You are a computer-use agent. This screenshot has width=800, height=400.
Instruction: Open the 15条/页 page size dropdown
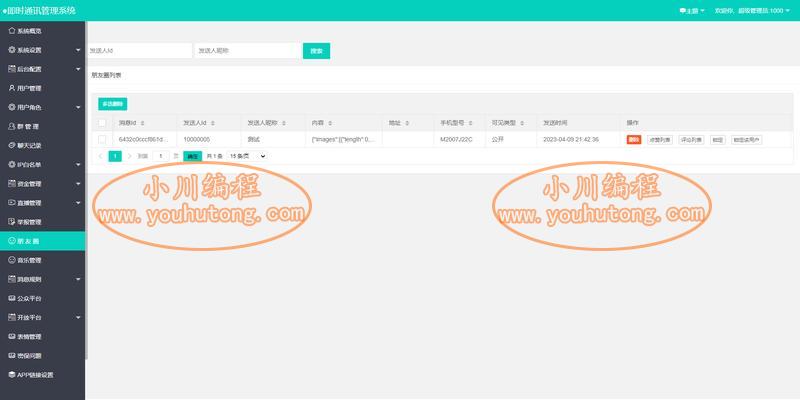click(x=247, y=156)
